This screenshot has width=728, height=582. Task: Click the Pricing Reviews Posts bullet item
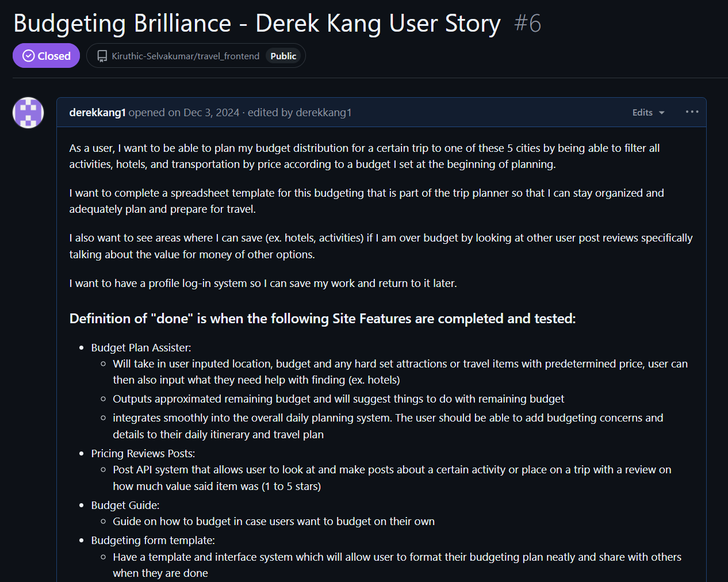143,454
